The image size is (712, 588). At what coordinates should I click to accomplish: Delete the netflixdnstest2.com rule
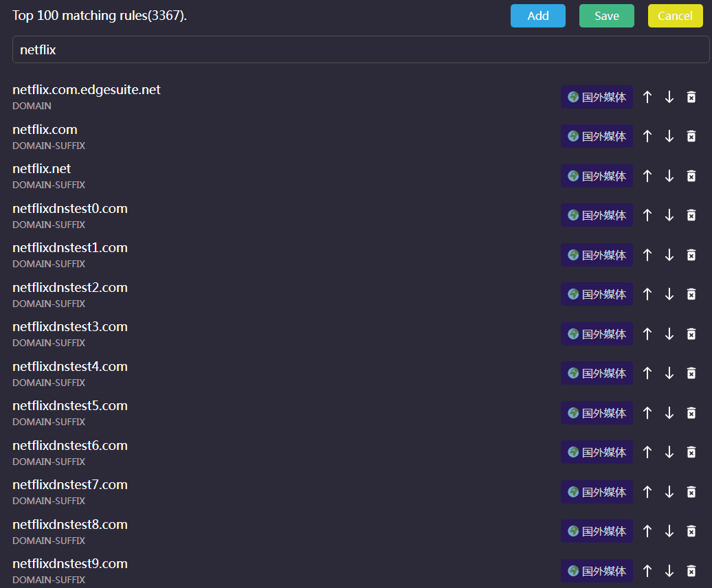pos(691,294)
